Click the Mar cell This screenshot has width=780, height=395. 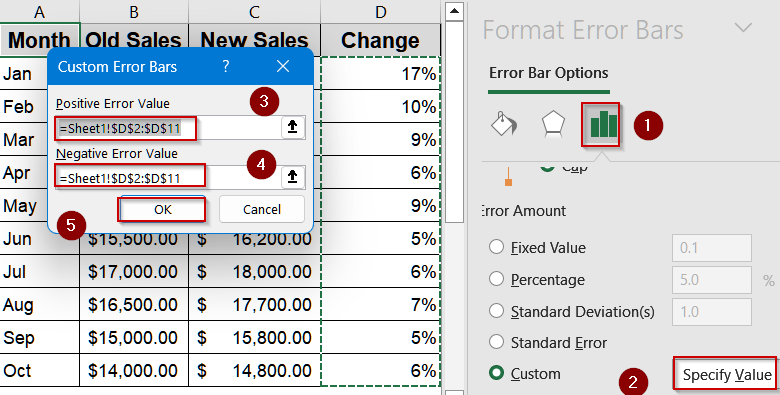[23, 139]
